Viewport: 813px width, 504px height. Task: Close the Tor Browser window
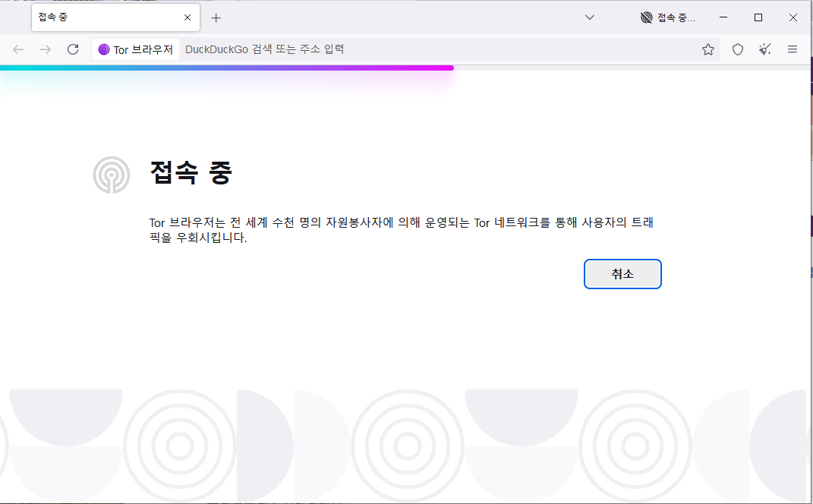[793, 17]
